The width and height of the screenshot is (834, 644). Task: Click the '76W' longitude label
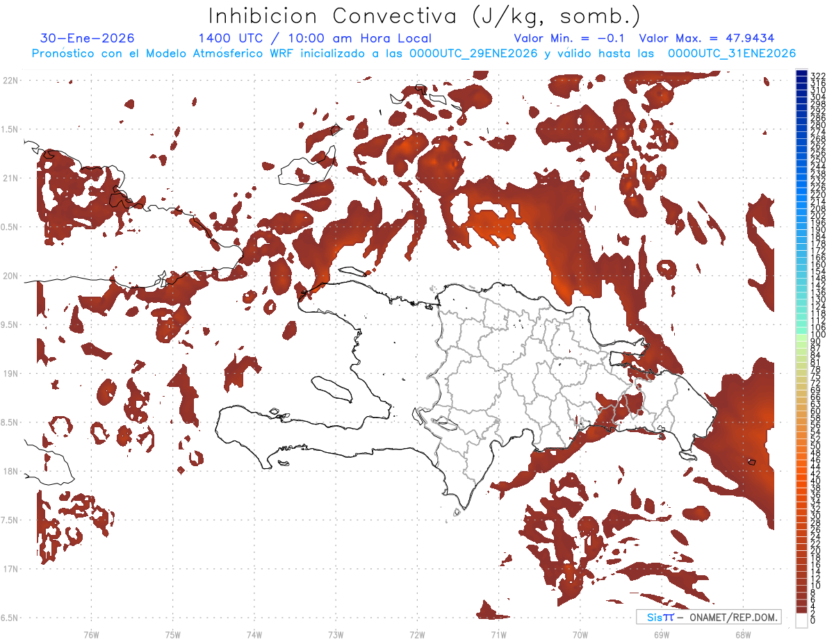coord(91,634)
